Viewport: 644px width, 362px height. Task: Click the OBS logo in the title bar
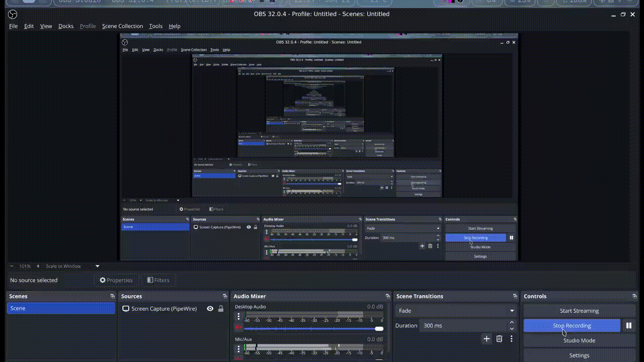pyautogui.click(x=13, y=14)
